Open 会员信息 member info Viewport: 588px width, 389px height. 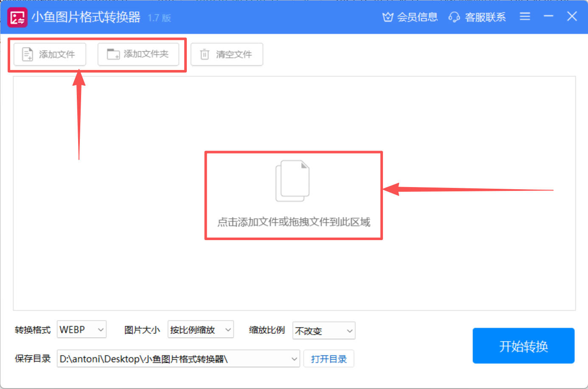click(x=417, y=17)
